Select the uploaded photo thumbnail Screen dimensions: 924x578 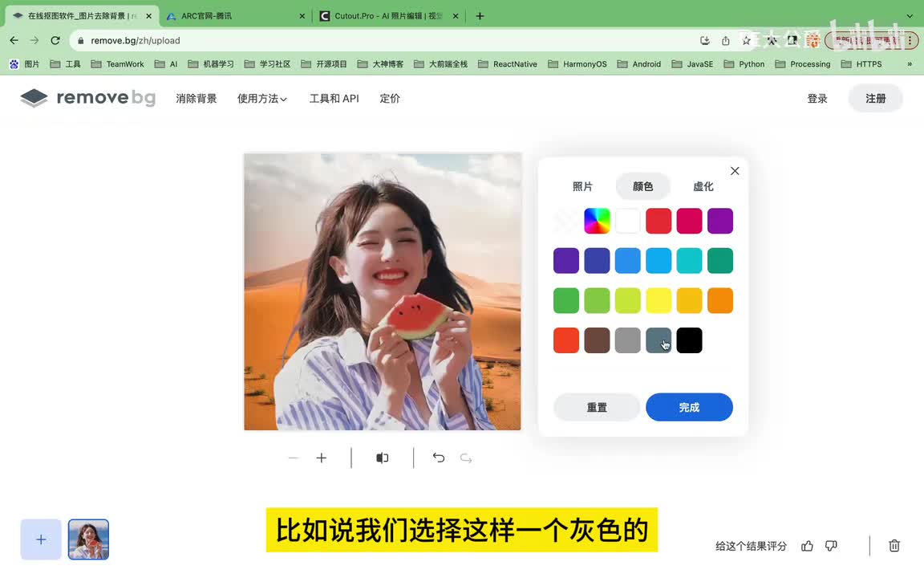pos(88,539)
